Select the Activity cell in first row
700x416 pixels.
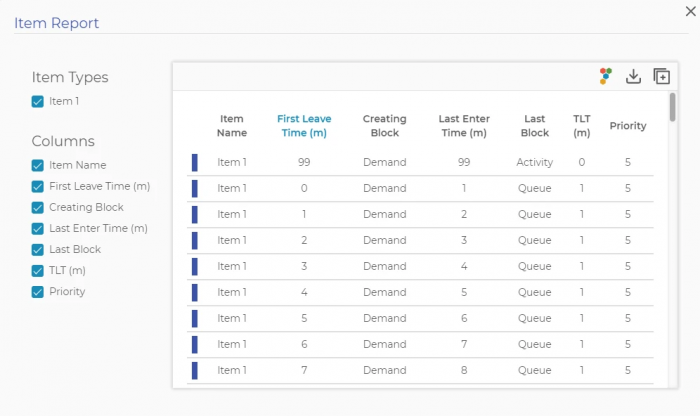pyautogui.click(x=534, y=162)
